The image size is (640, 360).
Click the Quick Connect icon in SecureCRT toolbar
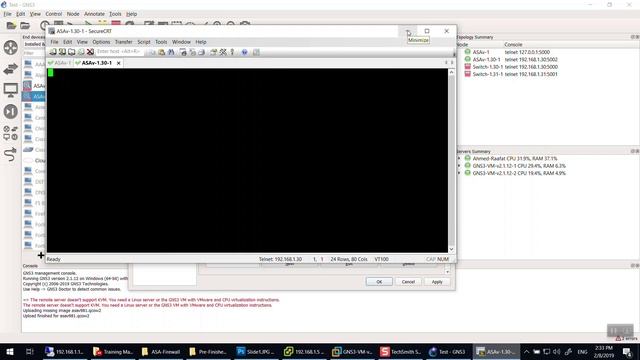click(x=62, y=52)
